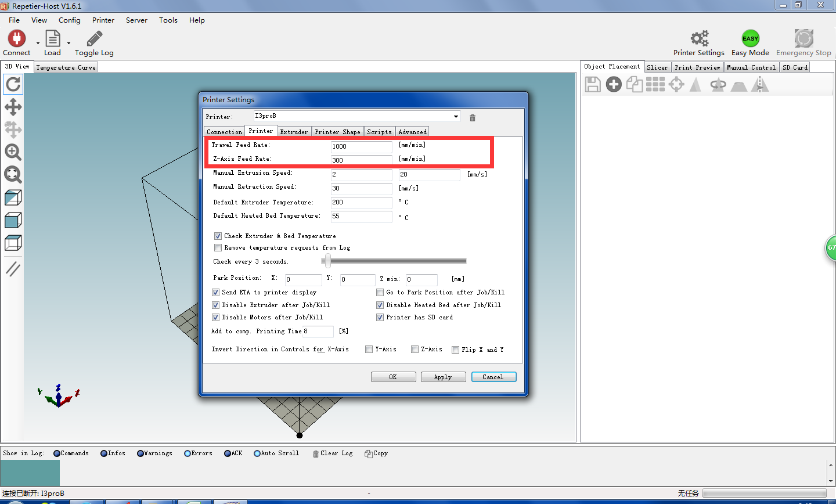Click the fit printer zoom icon
836x504 pixels.
pyautogui.click(x=13, y=175)
